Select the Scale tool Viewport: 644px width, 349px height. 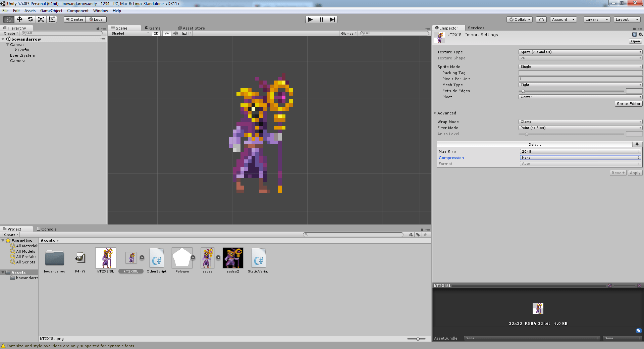click(x=41, y=19)
